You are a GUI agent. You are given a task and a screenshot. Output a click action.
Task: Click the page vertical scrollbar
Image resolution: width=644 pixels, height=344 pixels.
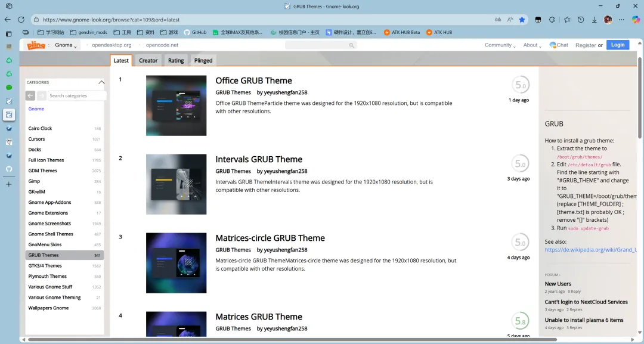[x=639, y=98]
